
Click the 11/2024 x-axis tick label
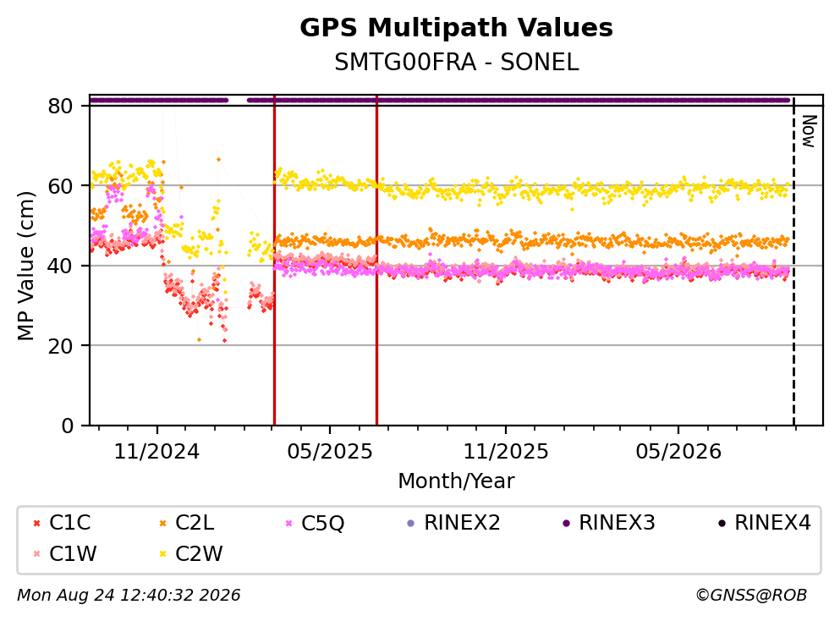[x=156, y=452]
